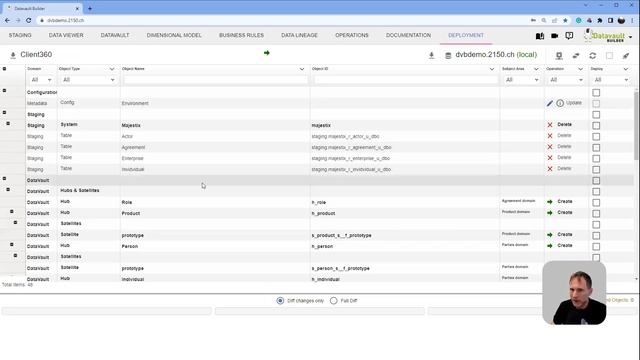This screenshot has width=640, height=360.
Task: Click the table vertical scrollbar
Action: pos(636,125)
